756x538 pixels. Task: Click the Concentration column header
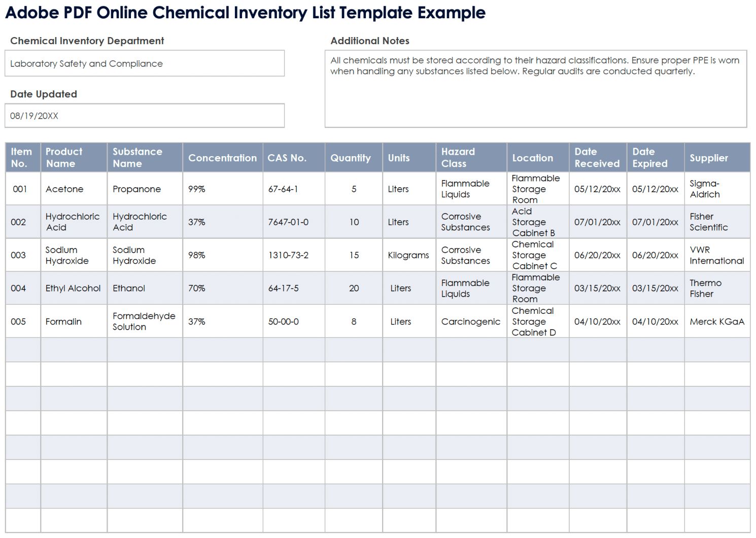pyautogui.click(x=222, y=158)
